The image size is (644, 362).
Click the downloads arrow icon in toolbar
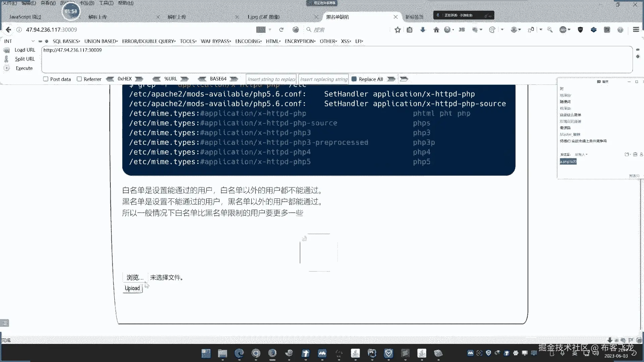(423, 29)
